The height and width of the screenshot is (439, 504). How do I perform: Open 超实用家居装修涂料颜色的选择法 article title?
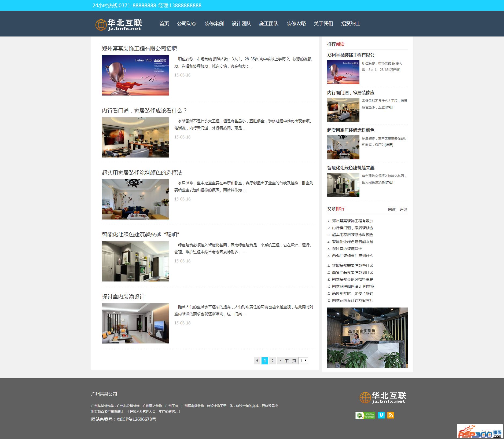pyautogui.click(x=142, y=173)
